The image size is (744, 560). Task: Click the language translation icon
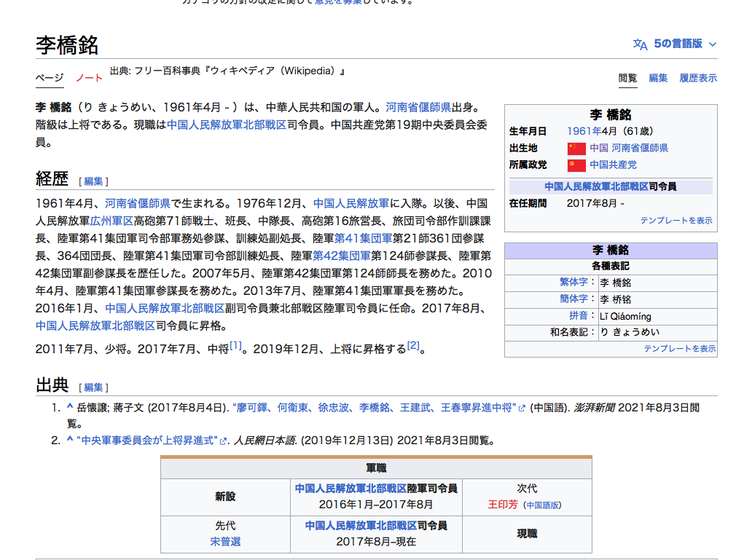(x=640, y=44)
